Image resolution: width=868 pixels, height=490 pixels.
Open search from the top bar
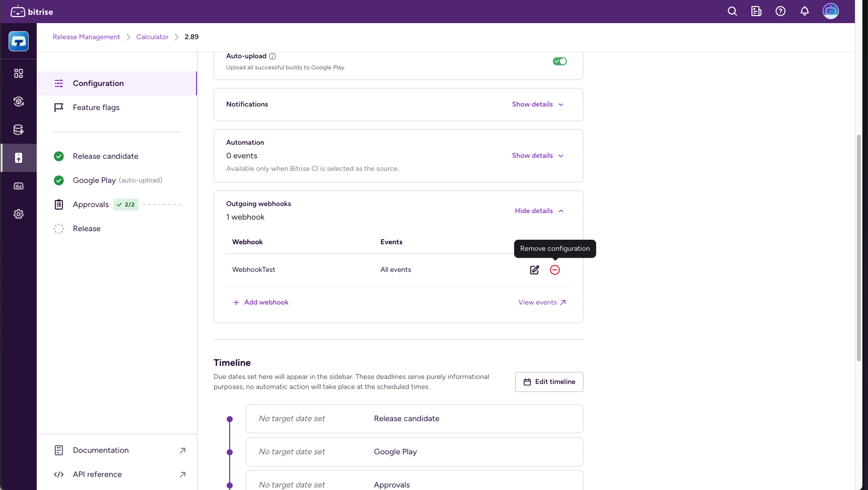pos(732,11)
